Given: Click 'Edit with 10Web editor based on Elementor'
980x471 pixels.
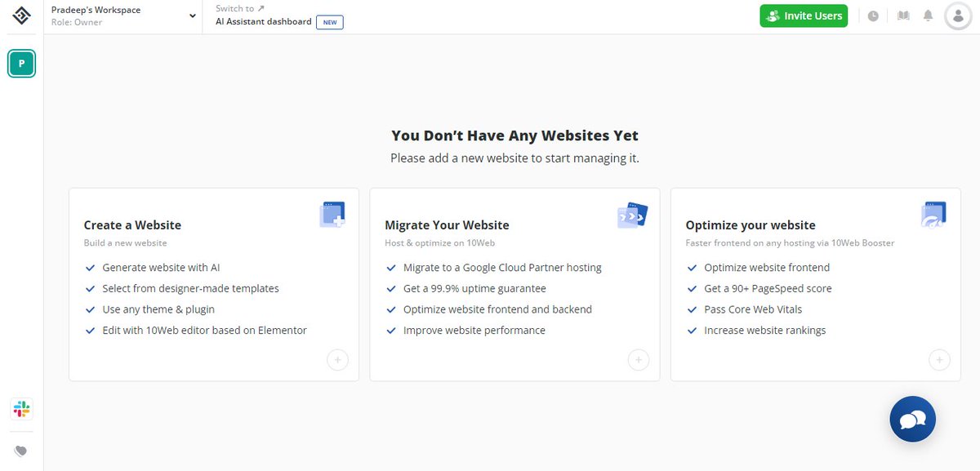Looking at the screenshot, I should [x=204, y=331].
